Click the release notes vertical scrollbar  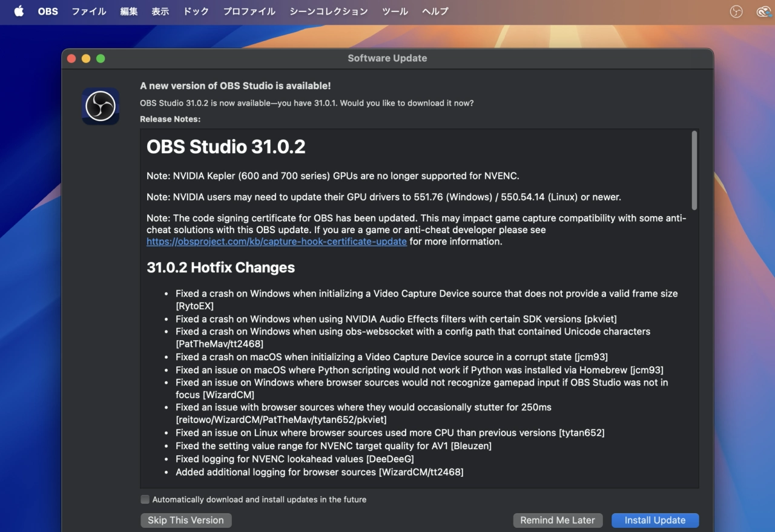click(694, 171)
